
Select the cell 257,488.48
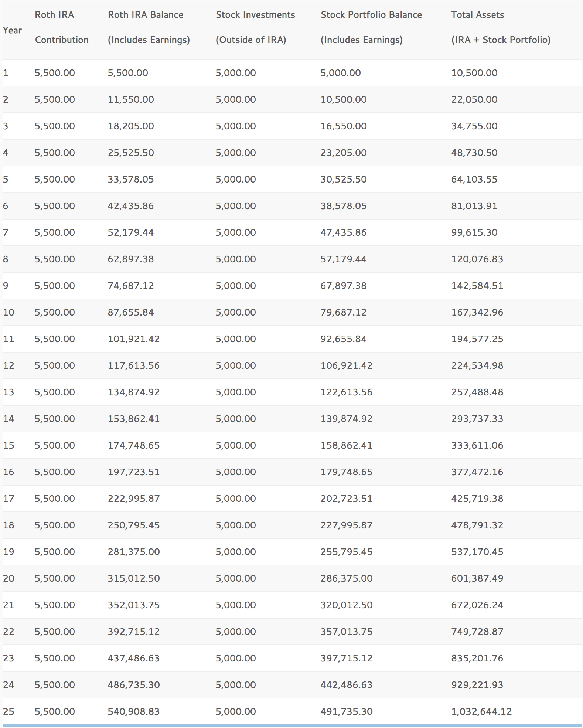tap(477, 392)
